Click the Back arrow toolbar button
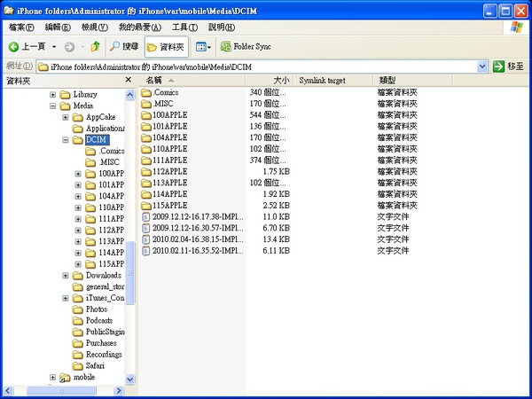Image resolution: width=532 pixels, height=399 pixels. (15, 46)
